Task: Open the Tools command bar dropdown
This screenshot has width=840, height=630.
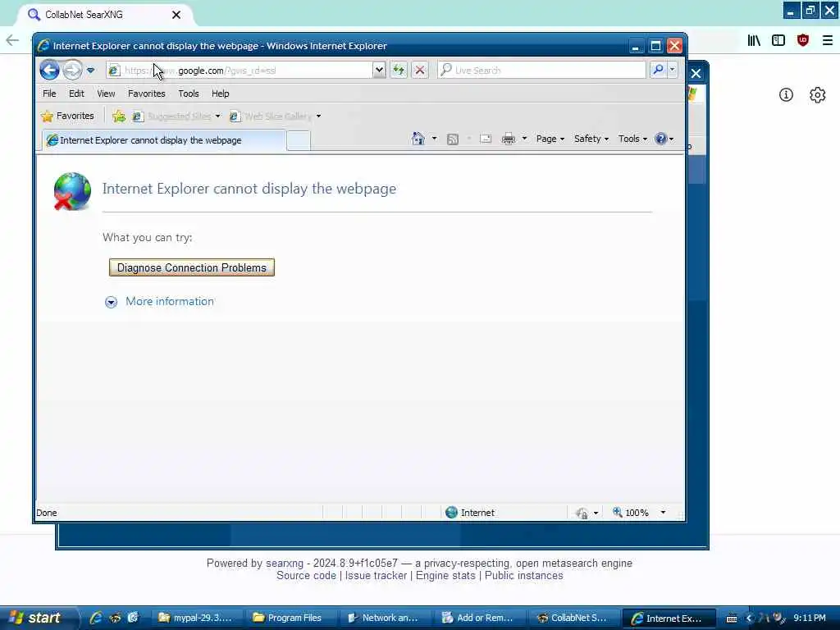Action: point(632,139)
